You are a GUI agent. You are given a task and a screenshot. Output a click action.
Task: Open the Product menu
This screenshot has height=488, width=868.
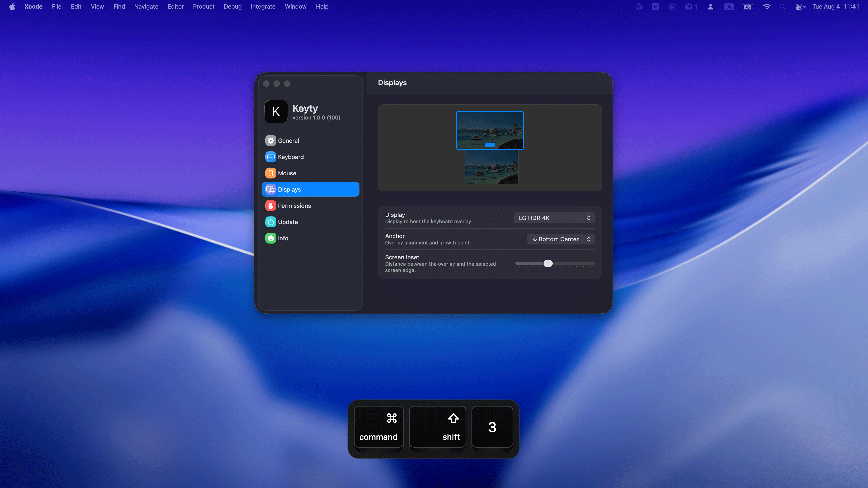[203, 7]
